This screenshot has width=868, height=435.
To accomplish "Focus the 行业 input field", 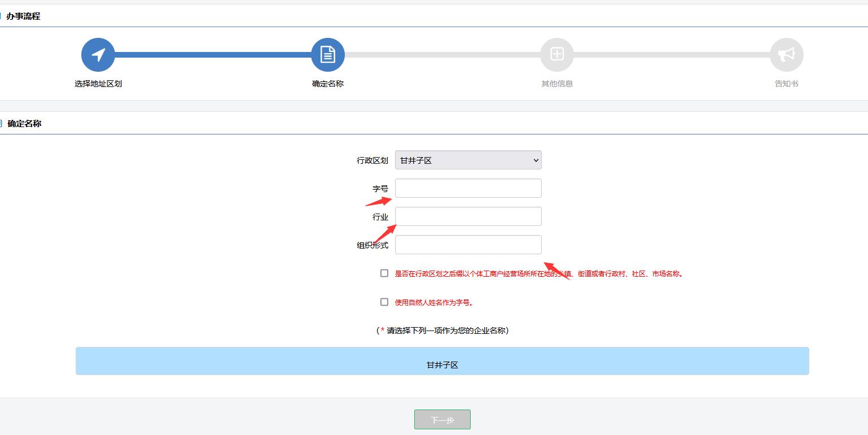I will (x=468, y=216).
